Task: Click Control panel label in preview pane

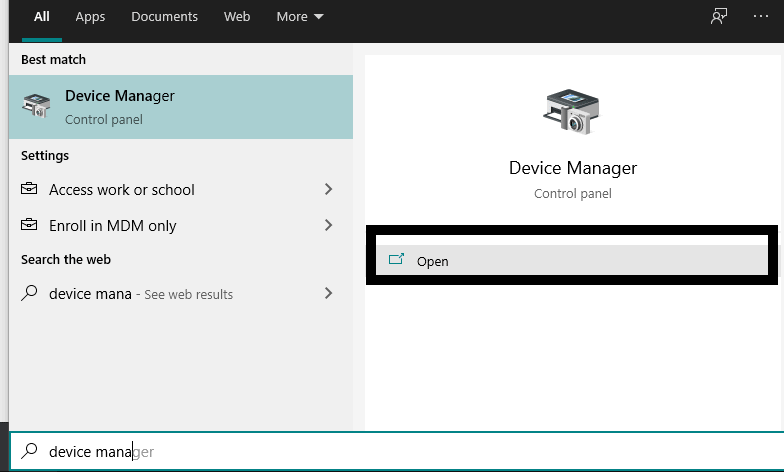Action: (572, 194)
